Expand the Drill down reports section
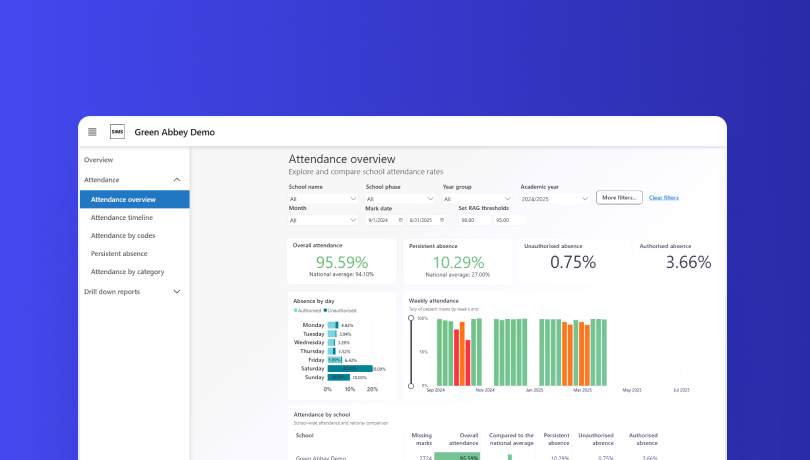Image resolution: width=810 pixels, height=460 pixels. [177, 292]
